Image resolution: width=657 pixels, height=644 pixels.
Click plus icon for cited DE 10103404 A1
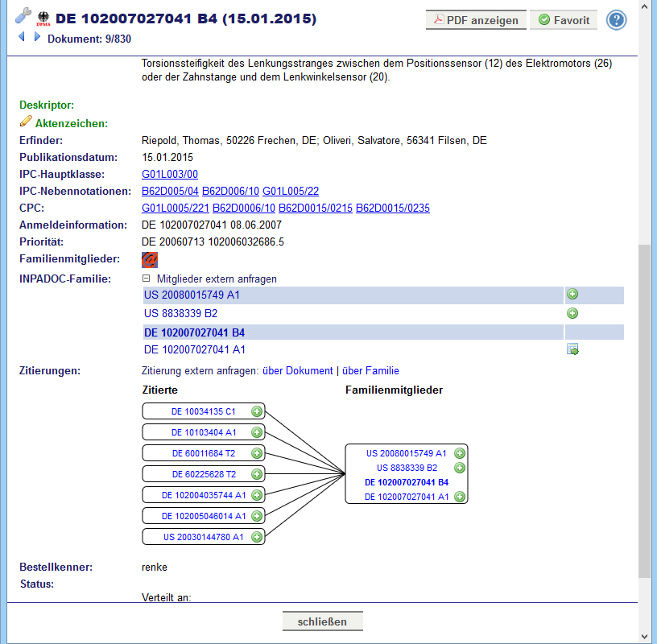tap(257, 432)
